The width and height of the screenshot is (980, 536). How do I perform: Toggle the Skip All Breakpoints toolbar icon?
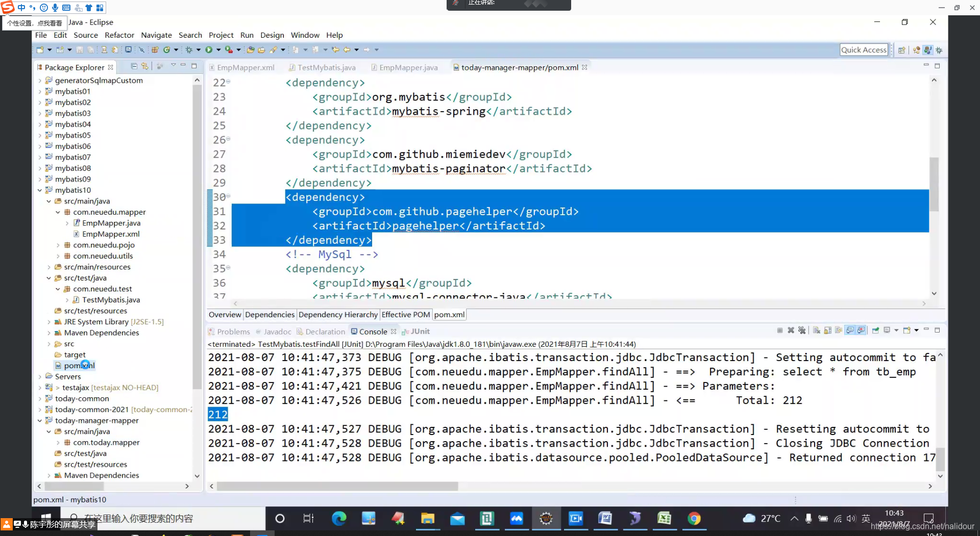[x=142, y=49]
